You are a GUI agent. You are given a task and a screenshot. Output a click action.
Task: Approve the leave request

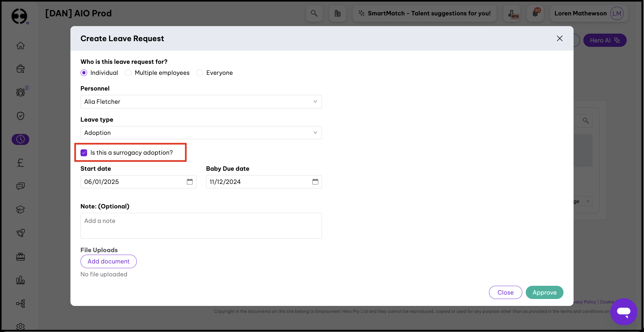pyautogui.click(x=544, y=292)
